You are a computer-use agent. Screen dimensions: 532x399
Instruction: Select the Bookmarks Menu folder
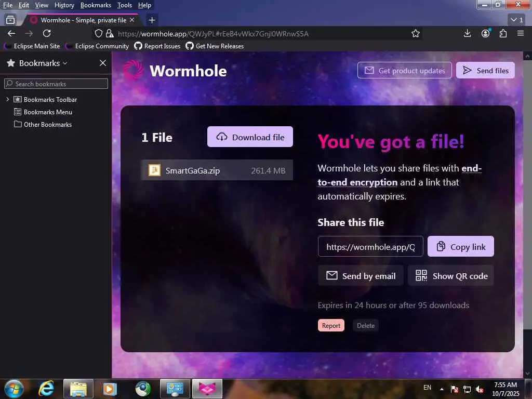43,112
